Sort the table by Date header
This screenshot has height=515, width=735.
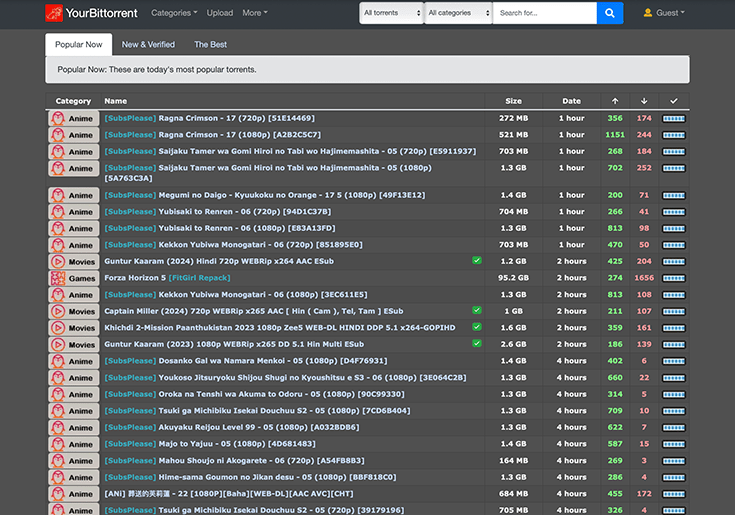click(x=571, y=101)
